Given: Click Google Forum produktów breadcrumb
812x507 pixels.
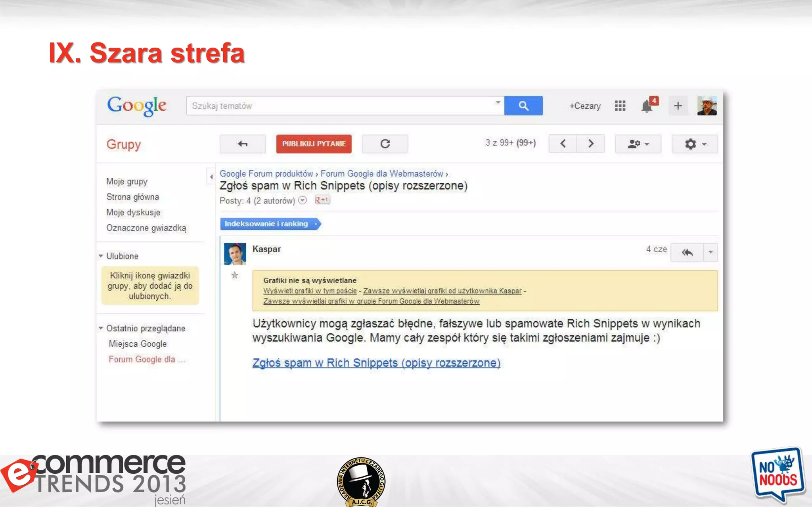Looking at the screenshot, I should point(266,173).
